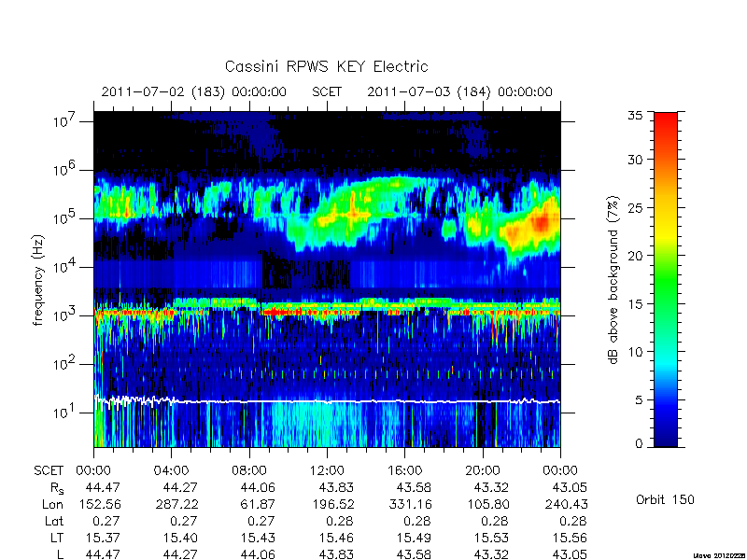Select the end date '2011-07-03 (184) 00:00:00'
Screen dimensions: 747x560
(459, 91)
